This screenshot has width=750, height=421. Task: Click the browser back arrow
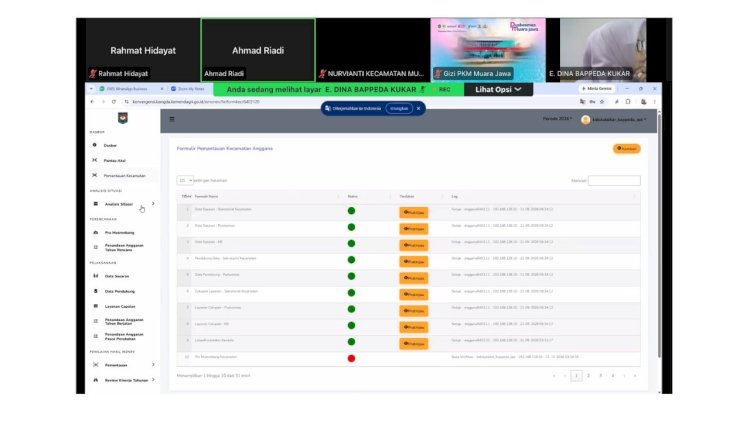tap(92, 102)
